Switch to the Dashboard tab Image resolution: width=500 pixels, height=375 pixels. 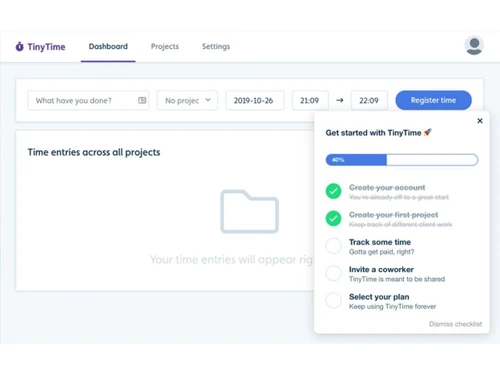[108, 46]
